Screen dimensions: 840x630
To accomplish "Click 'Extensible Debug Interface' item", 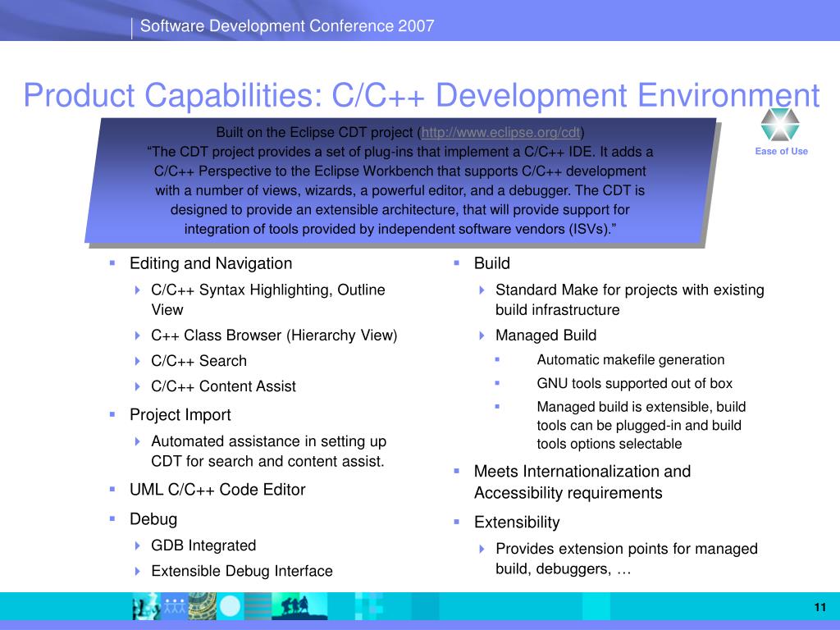I will coord(242,571).
